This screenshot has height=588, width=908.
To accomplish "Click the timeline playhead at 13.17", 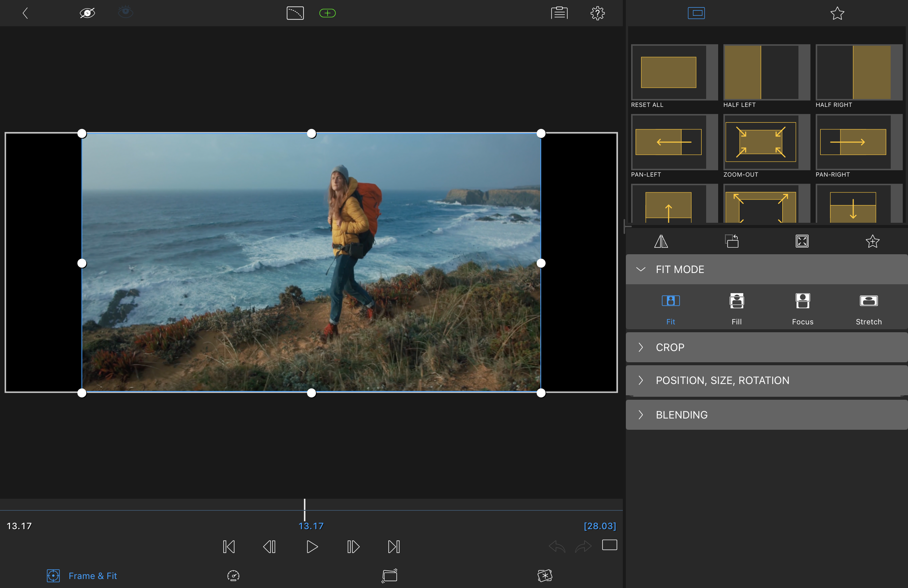I will click(304, 510).
